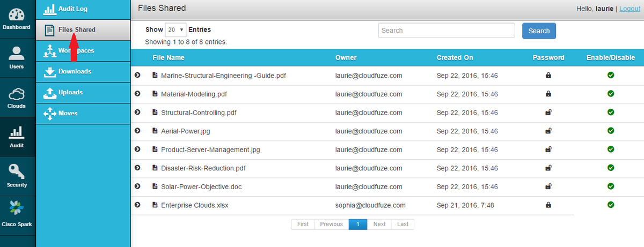Open the Clouds sidebar icon
This screenshot has height=247, width=644.
tap(17, 94)
